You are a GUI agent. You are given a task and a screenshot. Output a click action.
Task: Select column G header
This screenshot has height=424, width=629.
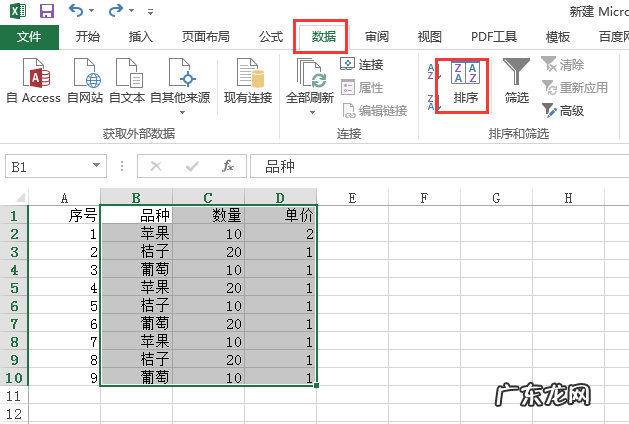click(x=496, y=197)
